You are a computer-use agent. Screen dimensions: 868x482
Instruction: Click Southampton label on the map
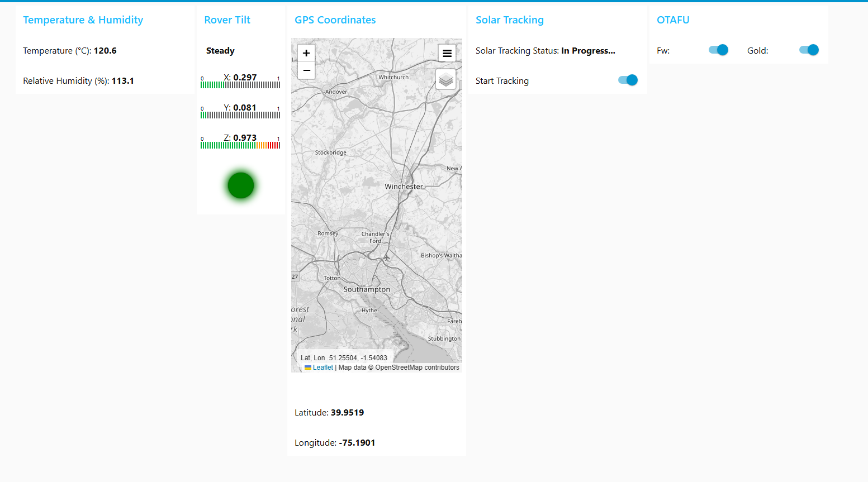pos(367,289)
